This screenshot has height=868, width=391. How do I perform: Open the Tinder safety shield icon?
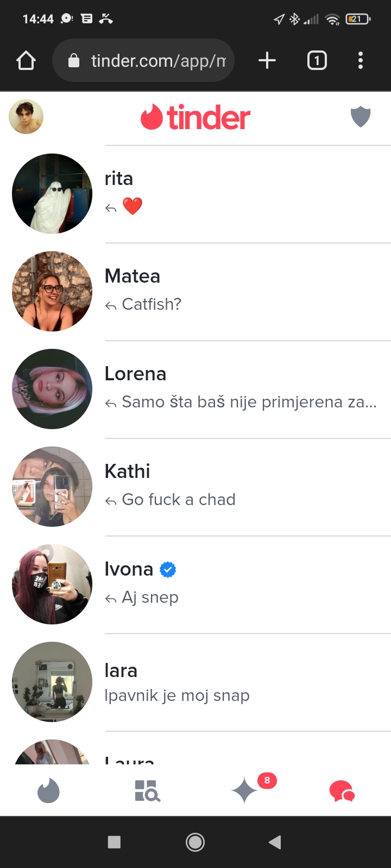[x=361, y=117]
